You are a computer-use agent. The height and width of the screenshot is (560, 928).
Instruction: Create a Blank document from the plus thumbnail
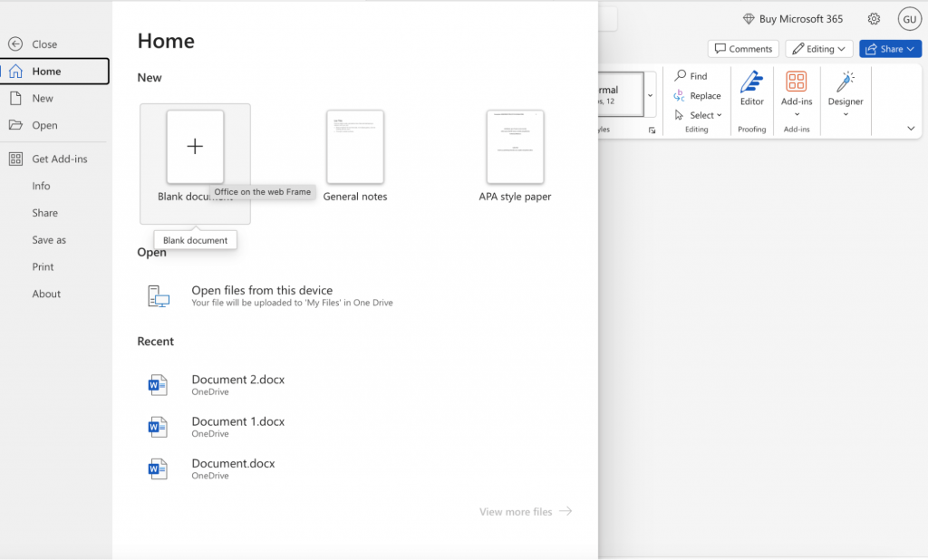click(196, 147)
